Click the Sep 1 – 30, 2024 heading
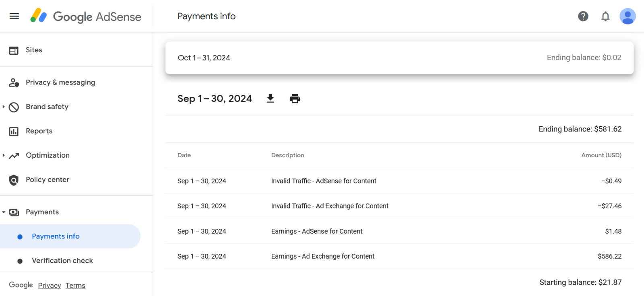The width and height of the screenshot is (644, 296). click(215, 99)
